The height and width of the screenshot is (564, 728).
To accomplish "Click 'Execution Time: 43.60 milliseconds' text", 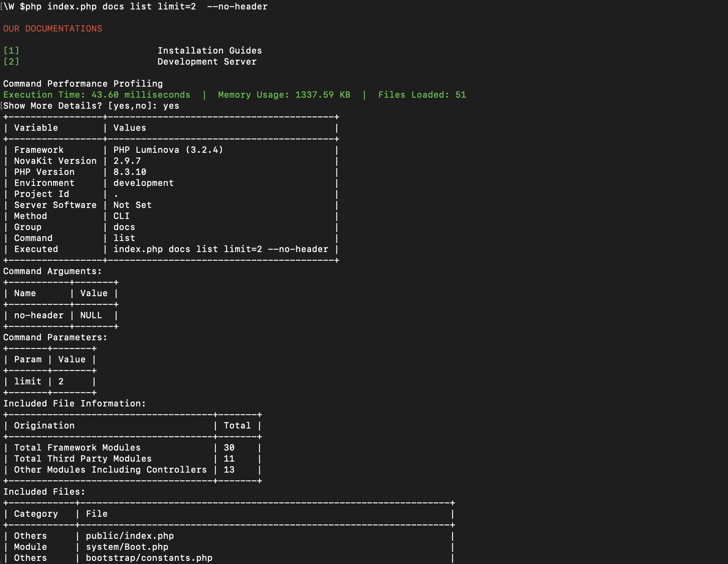I will click(x=97, y=95).
